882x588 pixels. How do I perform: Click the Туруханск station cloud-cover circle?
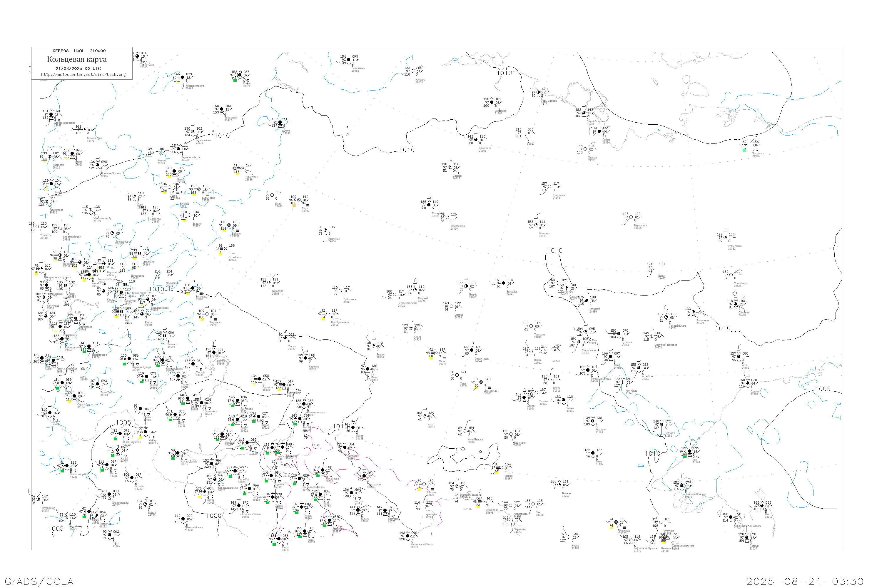click(x=222, y=109)
